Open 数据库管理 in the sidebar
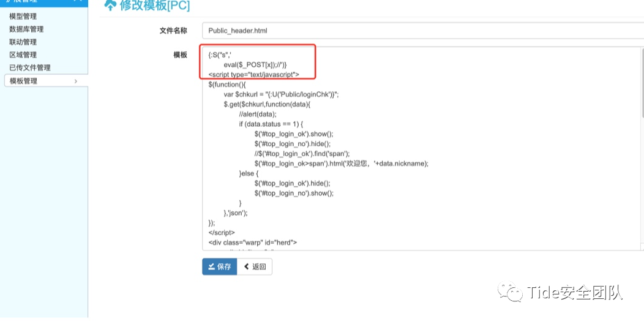Screen dimensions: 644x321 pos(26,29)
